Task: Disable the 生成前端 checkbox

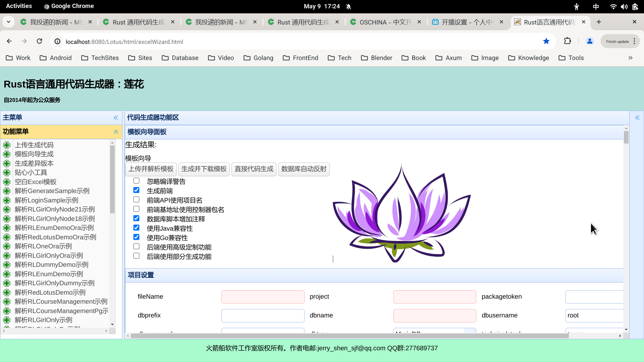Action: click(136, 190)
